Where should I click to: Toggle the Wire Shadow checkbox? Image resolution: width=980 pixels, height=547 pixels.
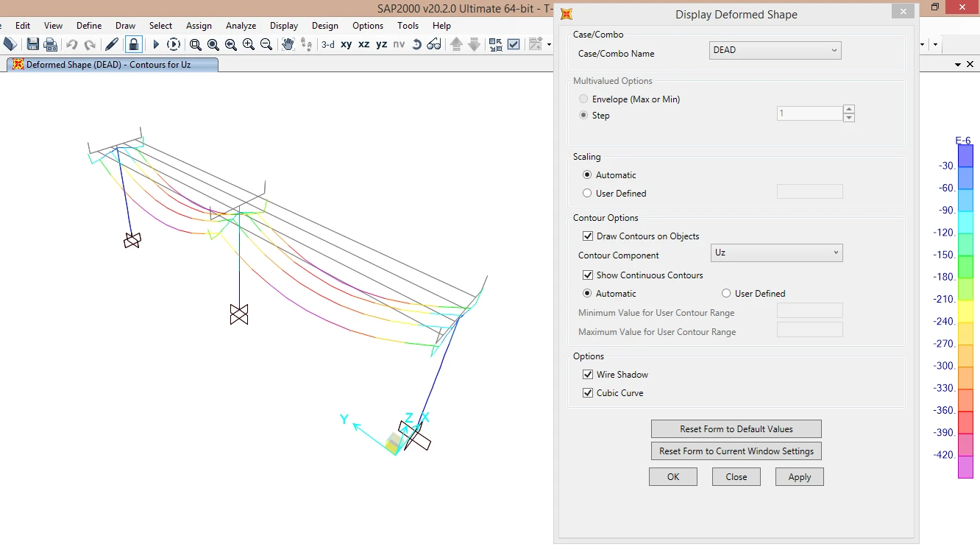point(588,375)
